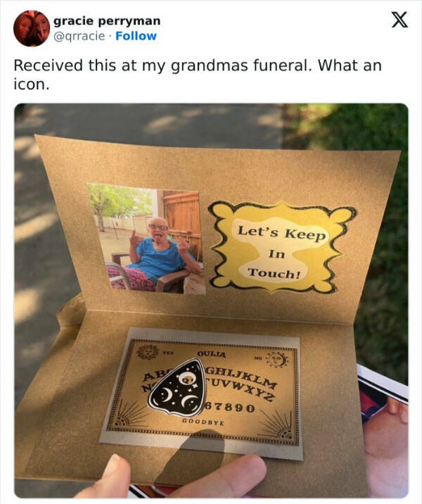Open the @qrracie handle
Image resolution: width=422 pixels, height=504 pixels.
(x=79, y=36)
